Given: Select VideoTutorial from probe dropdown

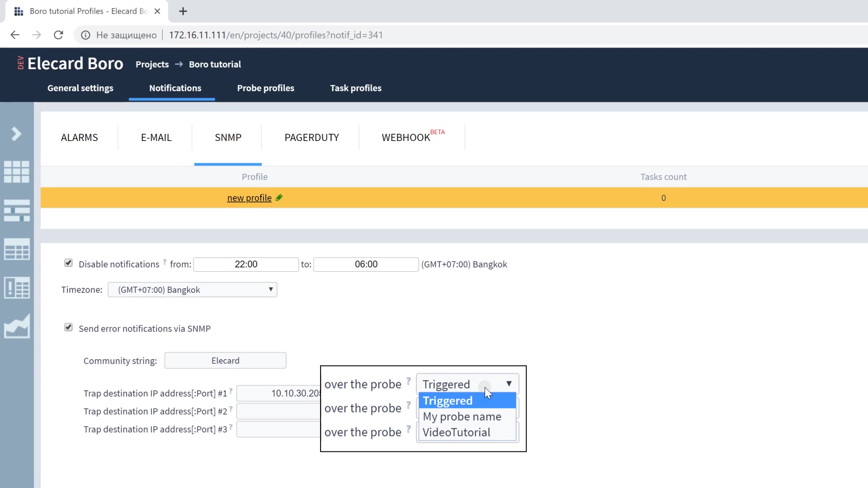Looking at the screenshot, I should 456,432.
